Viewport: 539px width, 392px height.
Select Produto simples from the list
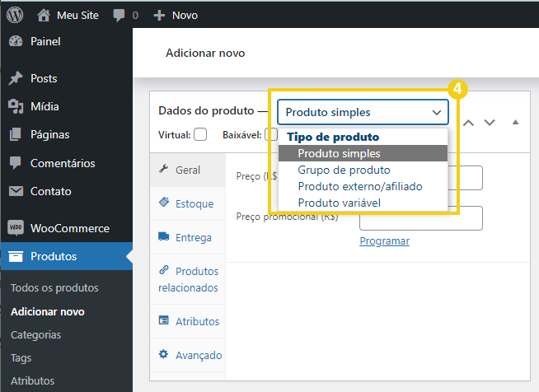point(363,153)
